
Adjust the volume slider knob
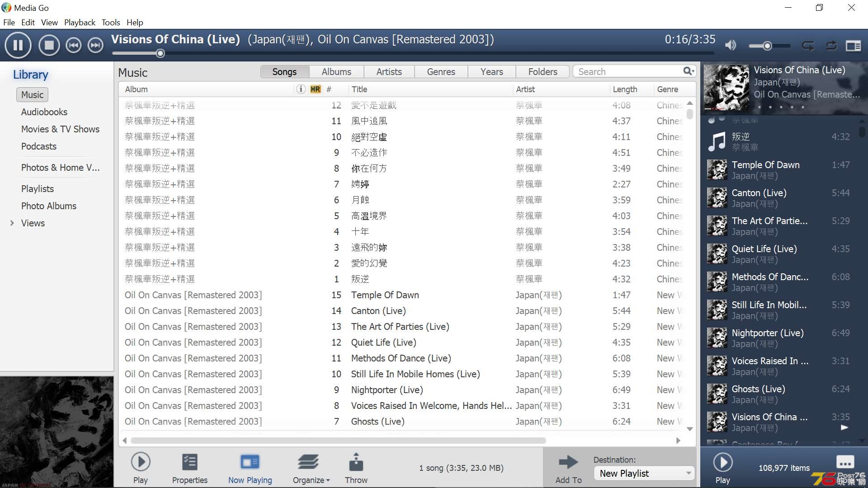pos(767,46)
